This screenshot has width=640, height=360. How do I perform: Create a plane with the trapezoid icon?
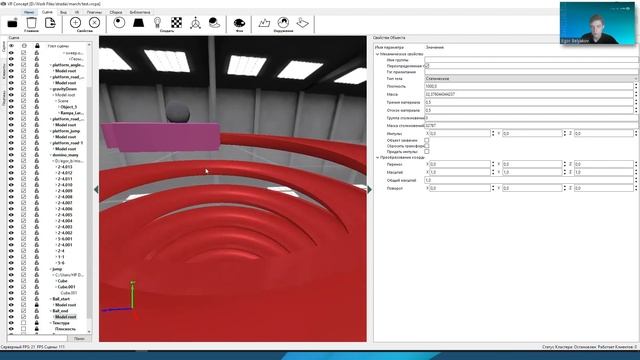click(x=138, y=22)
